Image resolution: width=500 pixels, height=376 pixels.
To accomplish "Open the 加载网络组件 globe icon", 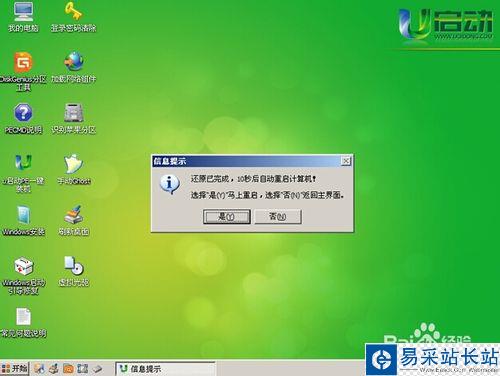I will click(x=74, y=67).
